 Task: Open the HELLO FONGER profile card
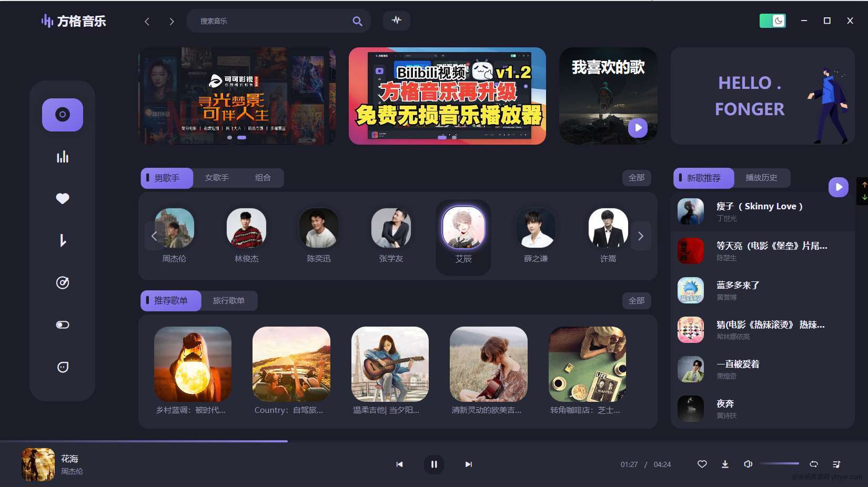point(763,96)
